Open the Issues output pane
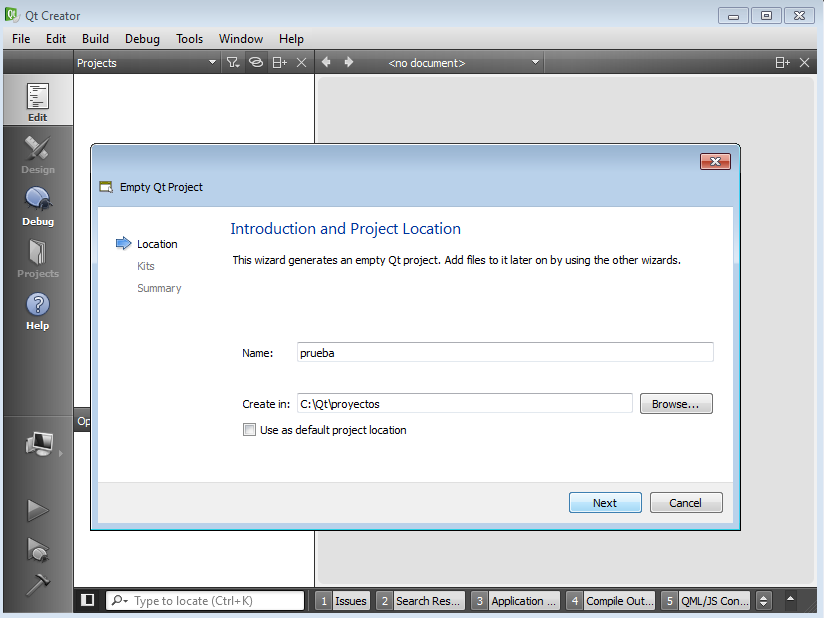Screen dimensions: 824x618 [x=343, y=601]
